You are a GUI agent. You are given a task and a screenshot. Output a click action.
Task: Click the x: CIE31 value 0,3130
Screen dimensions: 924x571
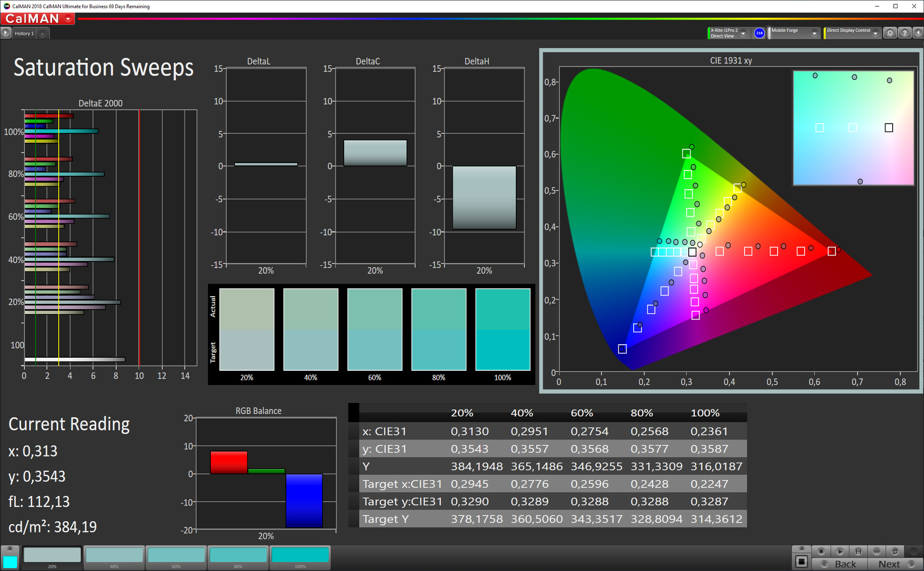[x=470, y=431]
